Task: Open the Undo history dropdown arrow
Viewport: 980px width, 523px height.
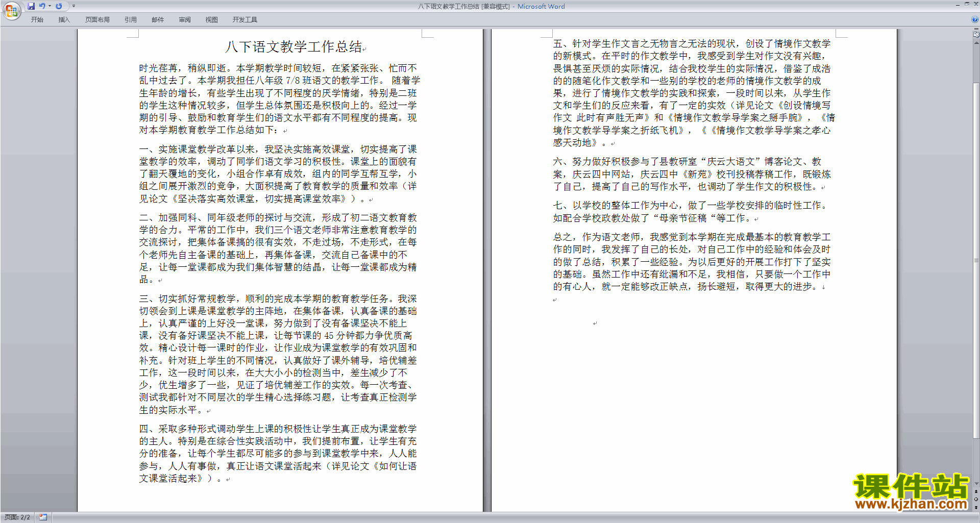Action: tap(50, 6)
